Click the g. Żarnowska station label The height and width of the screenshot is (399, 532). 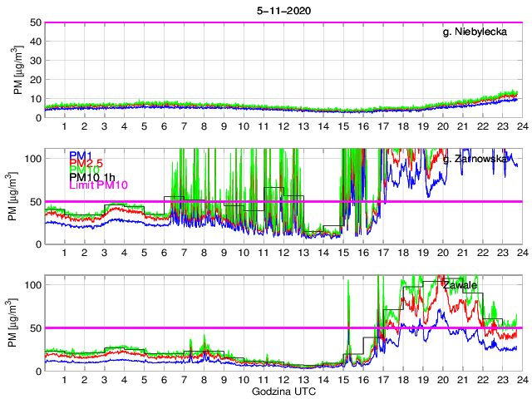(x=482, y=158)
